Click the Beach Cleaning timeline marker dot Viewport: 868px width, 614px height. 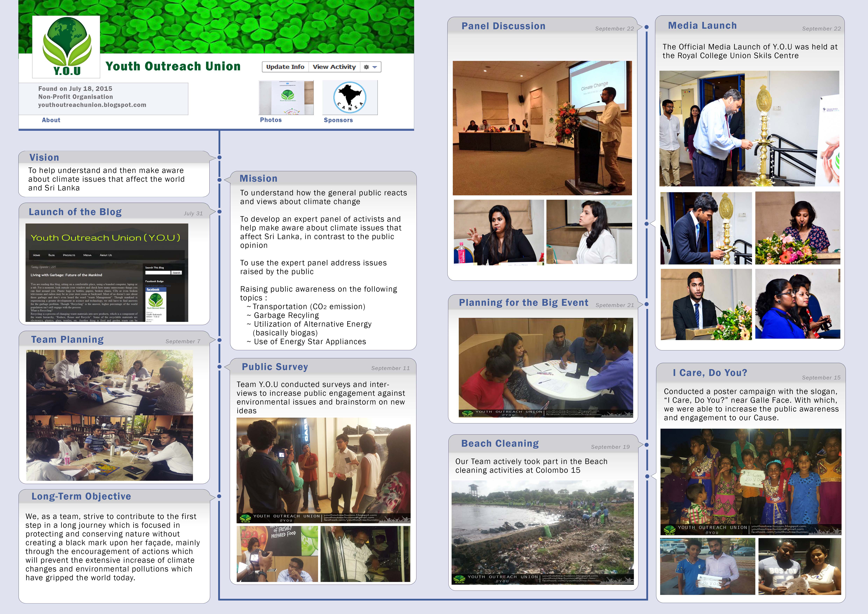click(646, 445)
